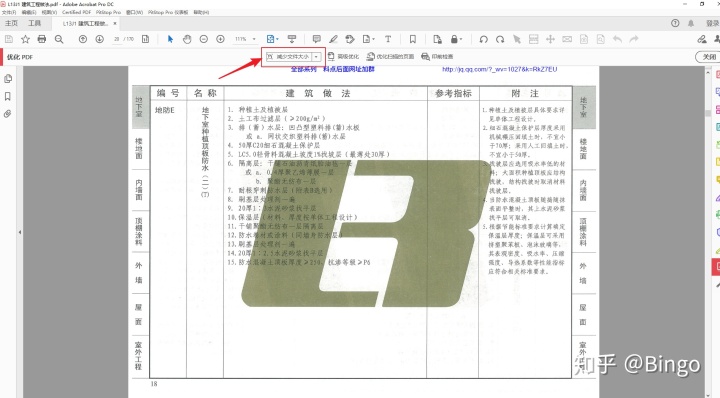Click the 优化扫描的页面 button

click(390, 56)
